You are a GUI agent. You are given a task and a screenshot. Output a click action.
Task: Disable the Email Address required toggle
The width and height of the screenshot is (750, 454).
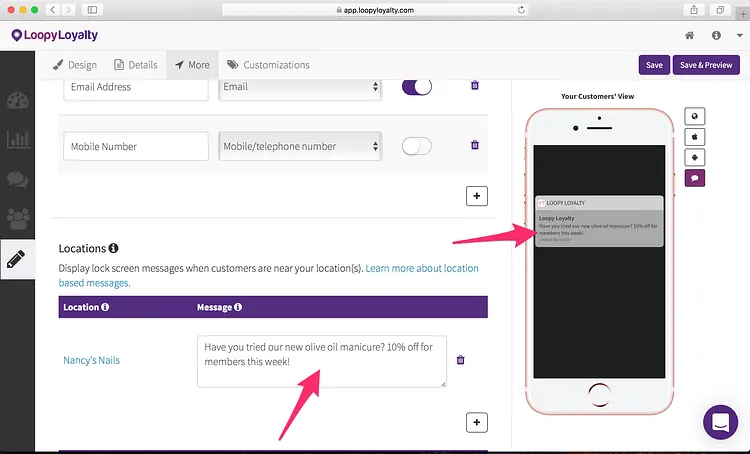pos(417,86)
